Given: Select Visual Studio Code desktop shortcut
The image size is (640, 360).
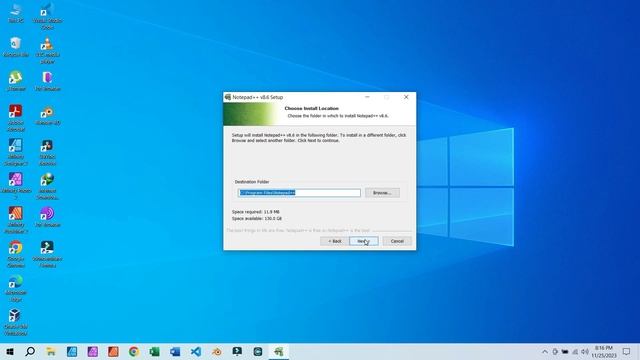Looking at the screenshot, I should tap(47, 16).
